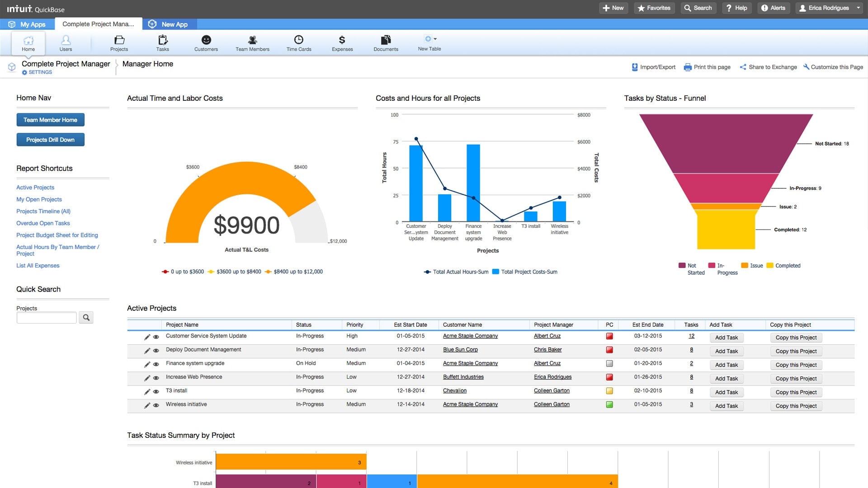Click the Quick Search magnifier icon
Screen dimensions: 868x488
tap(86, 317)
